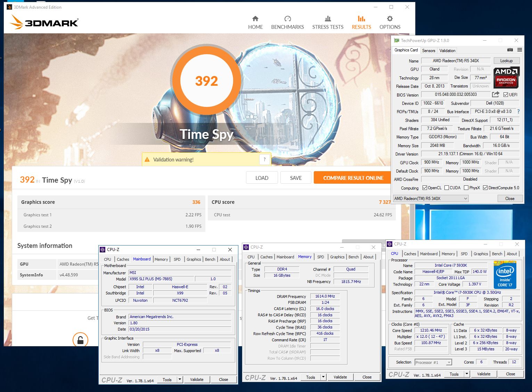532x392 pixels.
Task: Click the LOAD button in 3DMark
Action: tap(262, 178)
